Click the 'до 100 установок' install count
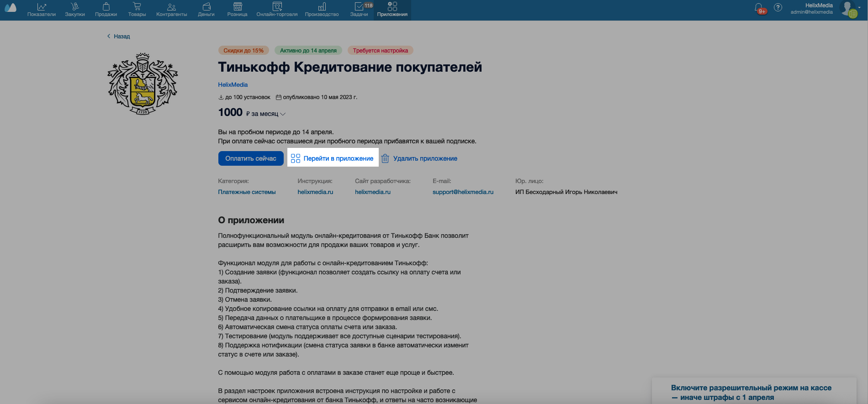Screen dimensions: 868x404 coord(244,97)
